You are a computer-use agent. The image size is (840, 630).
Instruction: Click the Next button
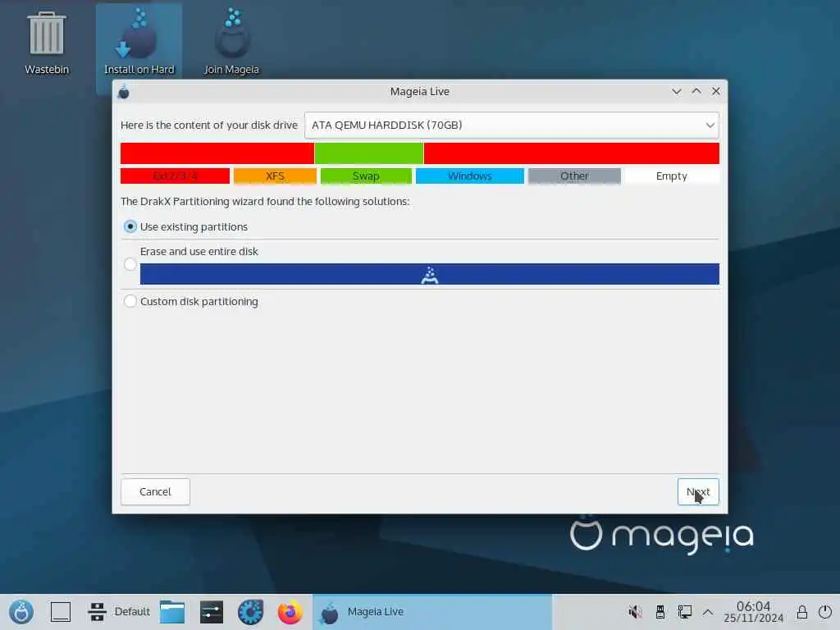click(698, 492)
